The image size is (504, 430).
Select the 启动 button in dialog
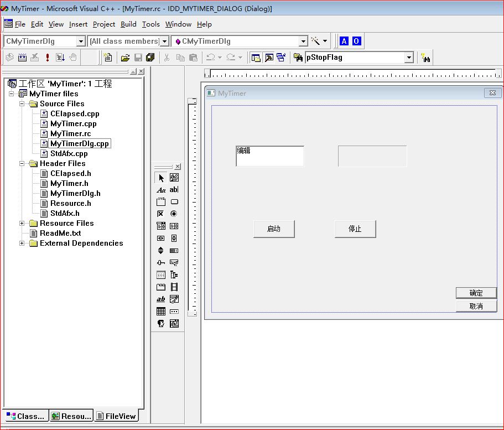[274, 229]
